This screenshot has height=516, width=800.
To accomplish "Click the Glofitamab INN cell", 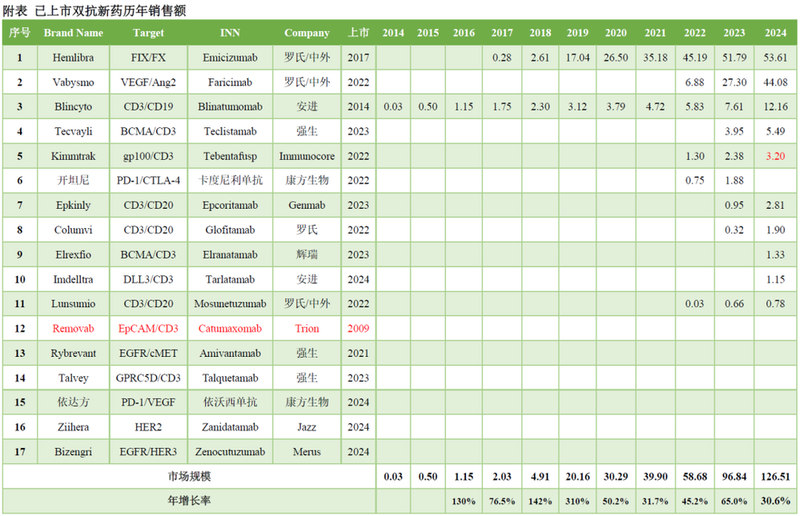I will (x=230, y=230).
